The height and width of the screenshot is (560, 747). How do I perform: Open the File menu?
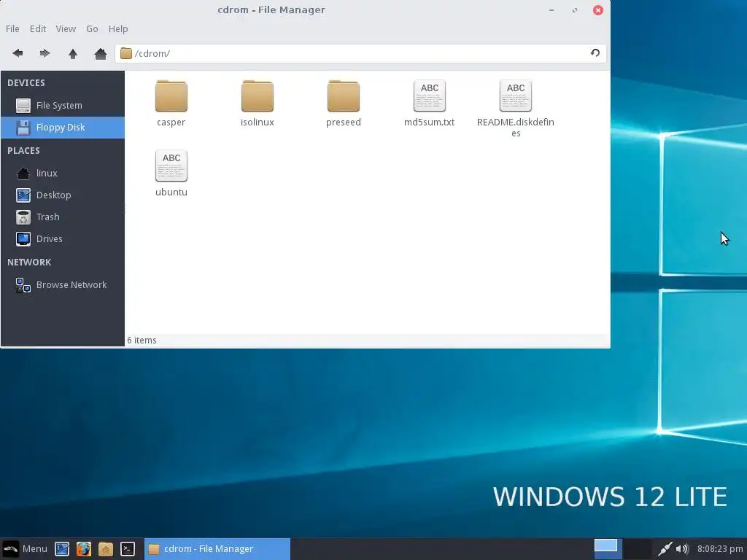(x=12, y=28)
